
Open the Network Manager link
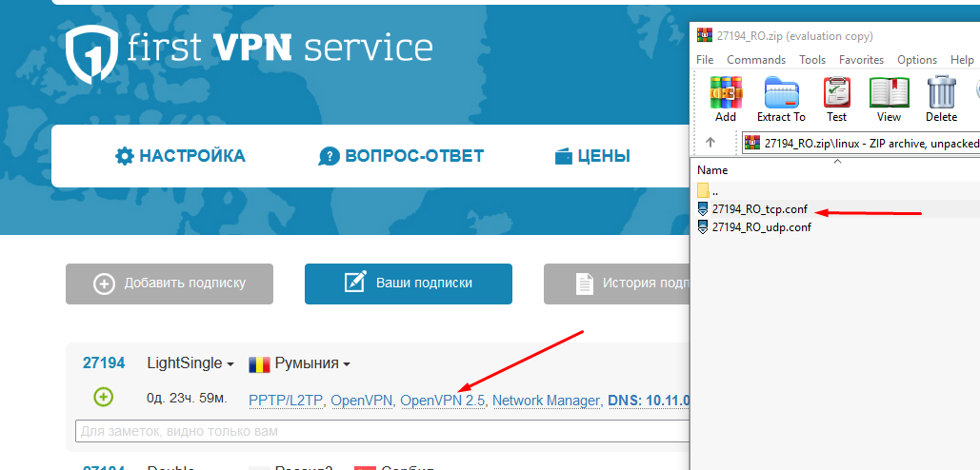[546, 401]
